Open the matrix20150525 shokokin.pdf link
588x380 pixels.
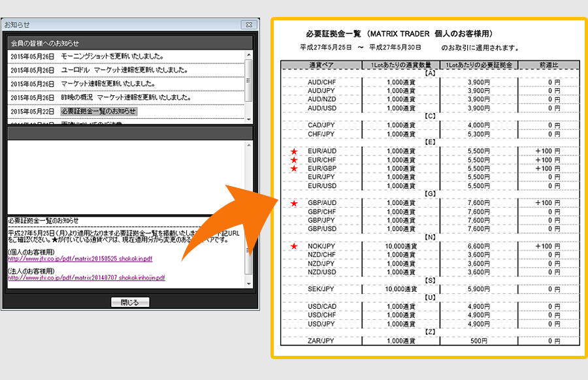coord(80,259)
